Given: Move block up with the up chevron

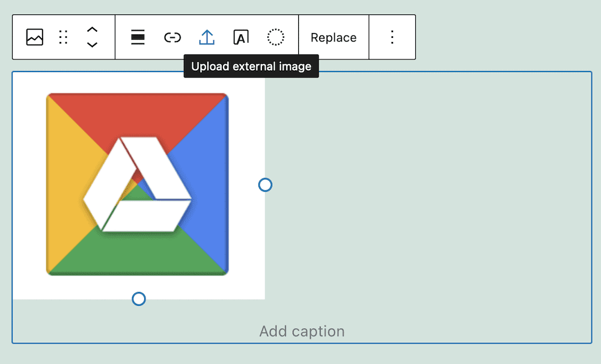Looking at the screenshot, I should 92,30.
